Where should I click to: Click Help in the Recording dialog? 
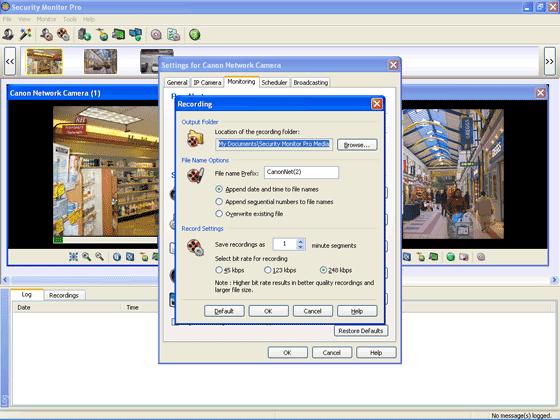click(x=357, y=311)
